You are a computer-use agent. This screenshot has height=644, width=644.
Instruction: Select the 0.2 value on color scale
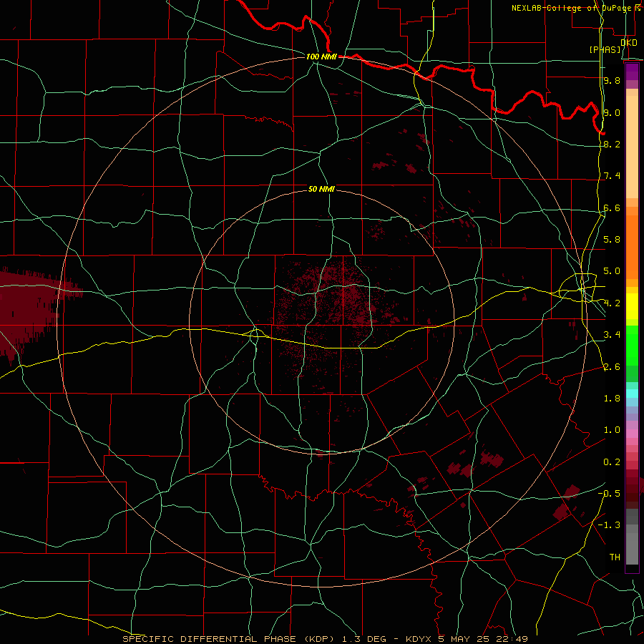click(x=612, y=462)
